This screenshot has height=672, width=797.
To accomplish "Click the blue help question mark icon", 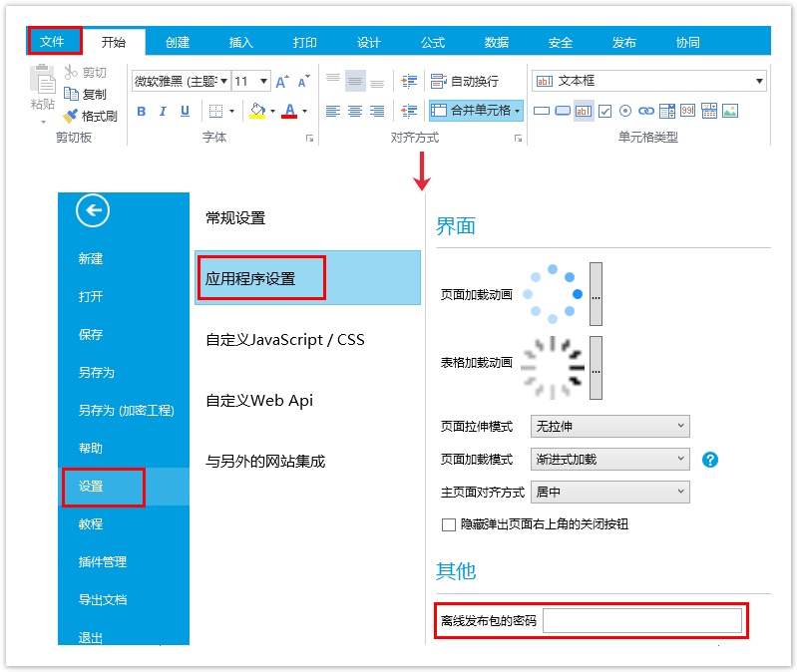I will pos(710,460).
